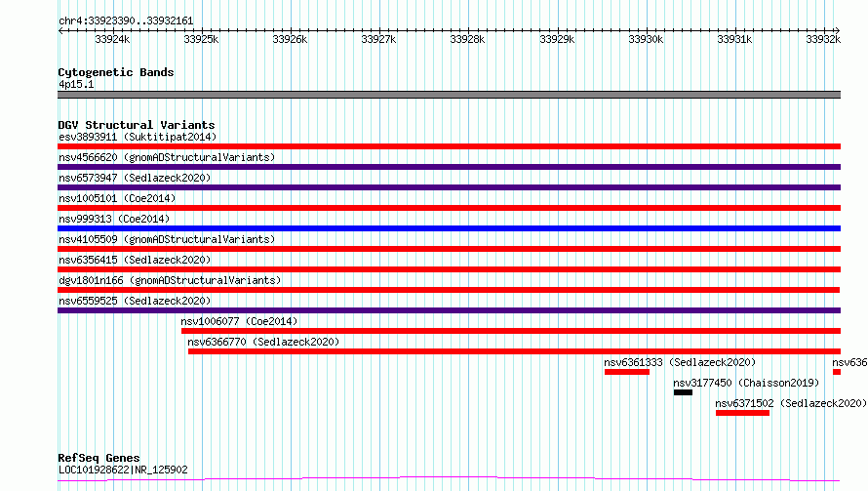Viewport: 868px width, 491px height.
Task: Click the short red nsv6361333 bar
Action: (627, 372)
